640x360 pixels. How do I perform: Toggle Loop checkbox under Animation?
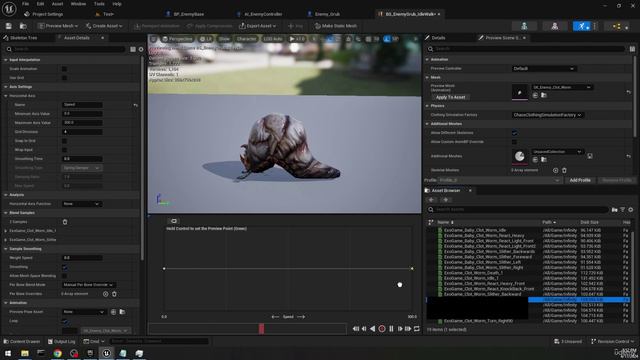click(64, 321)
